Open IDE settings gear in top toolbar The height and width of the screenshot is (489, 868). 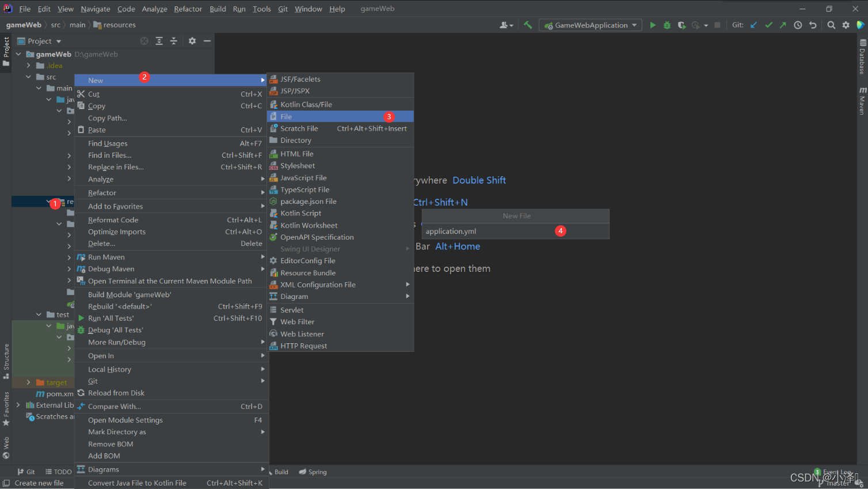click(x=846, y=25)
